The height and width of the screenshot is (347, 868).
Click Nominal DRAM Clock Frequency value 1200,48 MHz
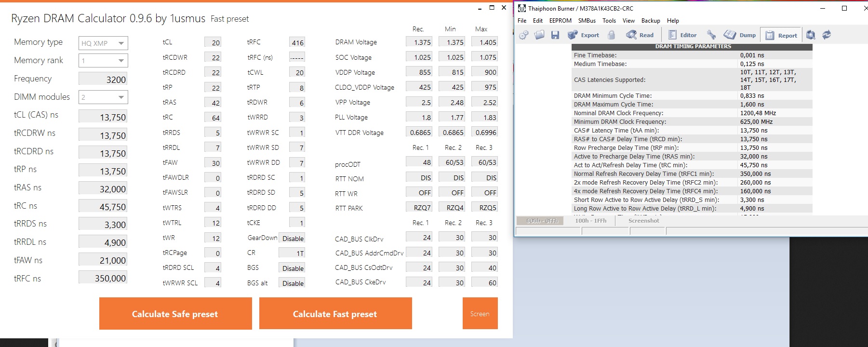point(758,113)
